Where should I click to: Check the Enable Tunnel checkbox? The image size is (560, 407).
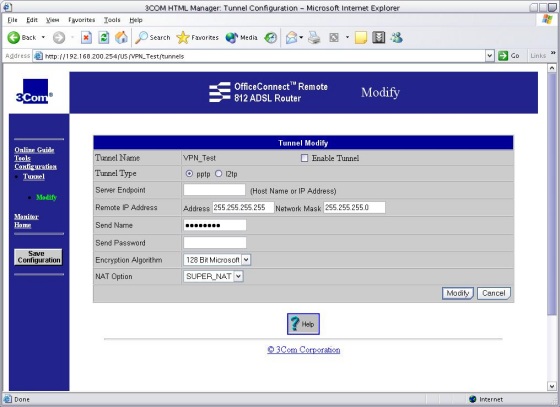(x=304, y=158)
